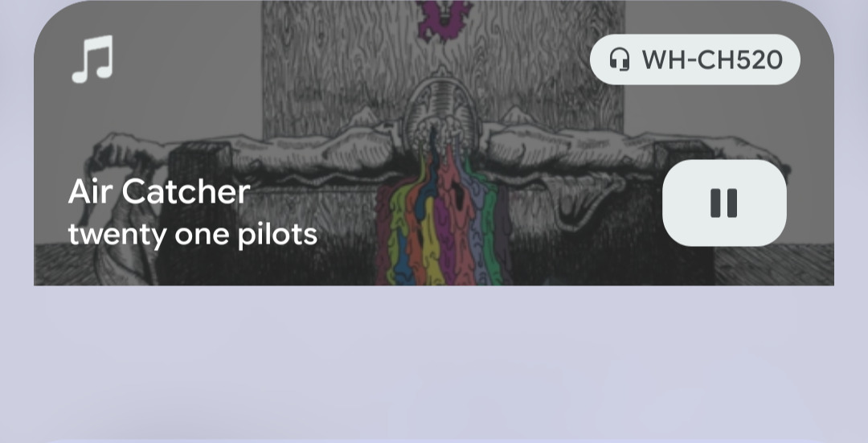Expand the media player card
This screenshot has width=868, height=443.
[x=434, y=143]
